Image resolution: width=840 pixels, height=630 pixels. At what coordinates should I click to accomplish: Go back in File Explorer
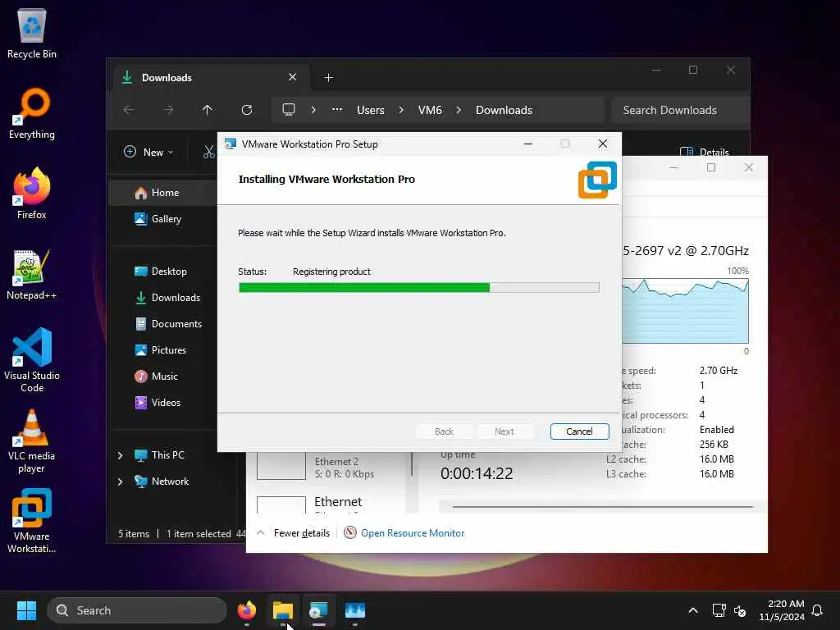(129, 110)
